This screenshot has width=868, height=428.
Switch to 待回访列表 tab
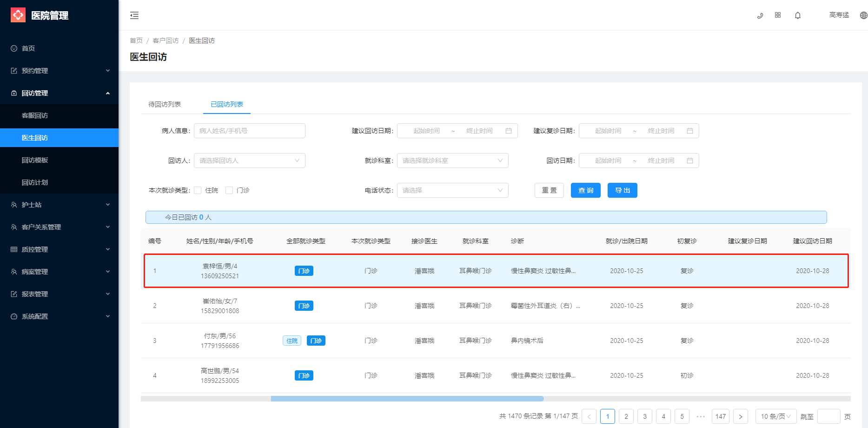click(x=165, y=104)
